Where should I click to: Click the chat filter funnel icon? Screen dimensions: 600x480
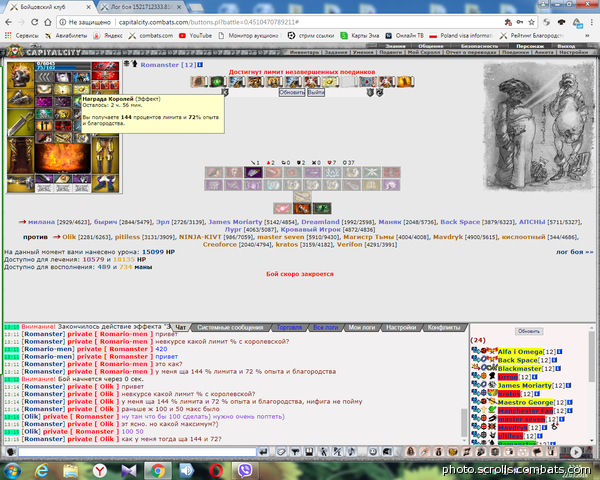click(x=295, y=452)
